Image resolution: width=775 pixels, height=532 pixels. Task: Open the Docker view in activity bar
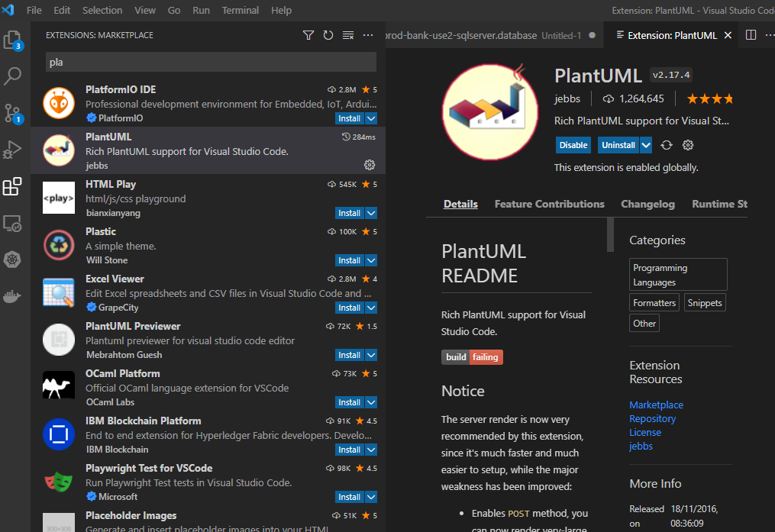click(x=13, y=296)
